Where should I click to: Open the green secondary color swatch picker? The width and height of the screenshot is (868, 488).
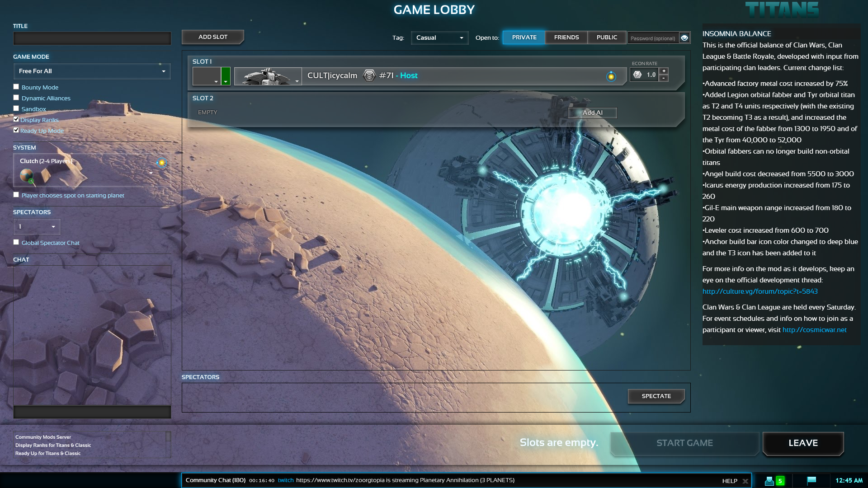tap(226, 76)
